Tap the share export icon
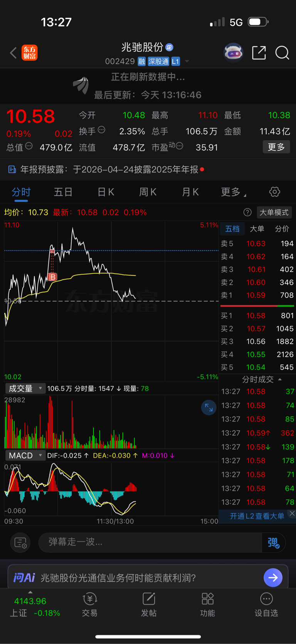 pos(259,52)
